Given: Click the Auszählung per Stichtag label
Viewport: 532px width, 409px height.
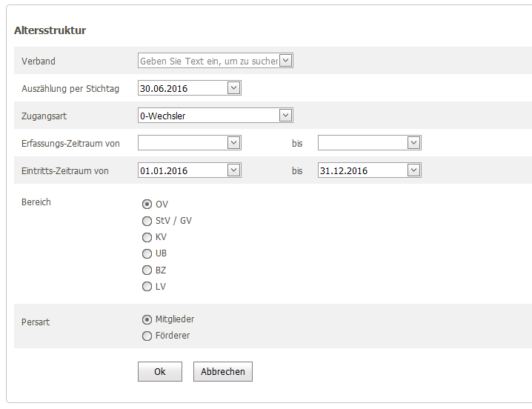Looking at the screenshot, I should coord(70,89).
